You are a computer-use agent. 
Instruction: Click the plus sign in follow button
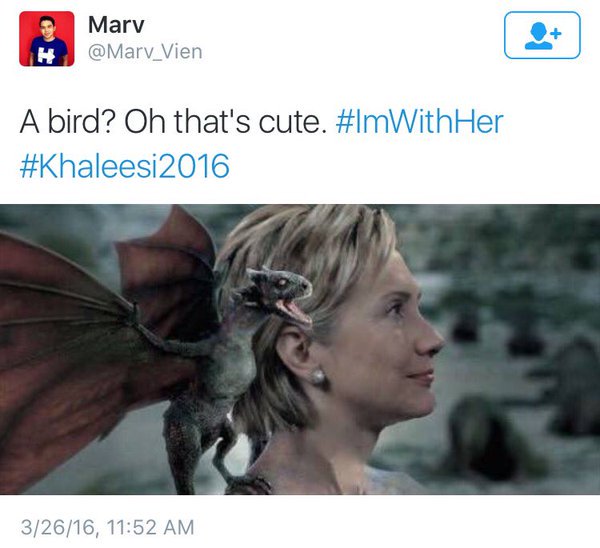pyautogui.click(x=557, y=34)
